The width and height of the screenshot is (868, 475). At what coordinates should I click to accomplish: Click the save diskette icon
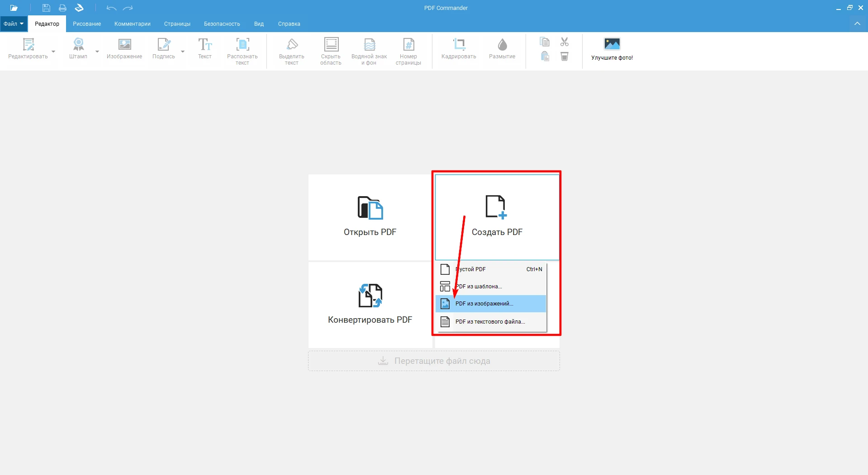[x=46, y=8]
